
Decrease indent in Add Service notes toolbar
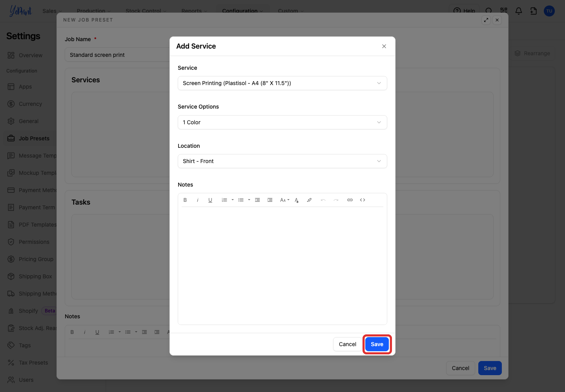pyautogui.click(x=257, y=200)
